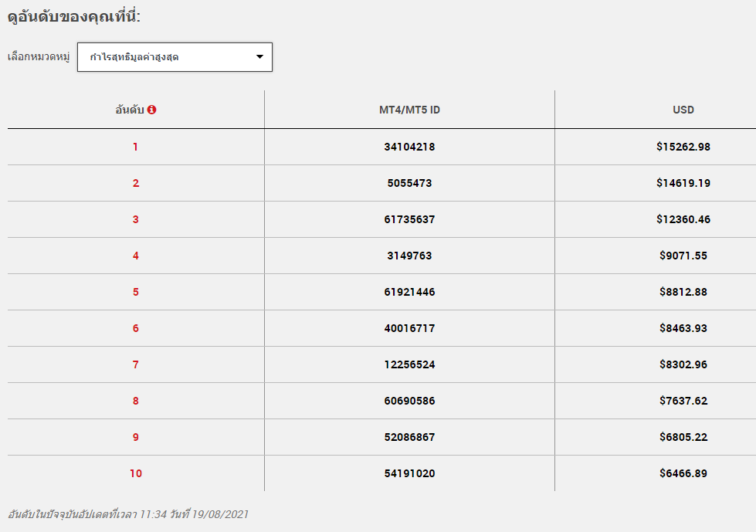Image resolution: width=756 pixels, height=532 pixels.
Task: Select account ID 61921446
Action: (409, 292)
